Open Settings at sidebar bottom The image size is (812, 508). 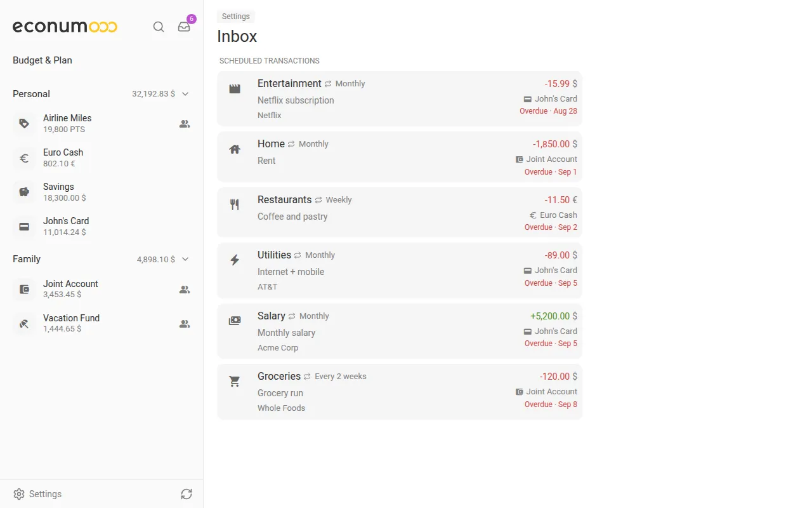[37, 494]
